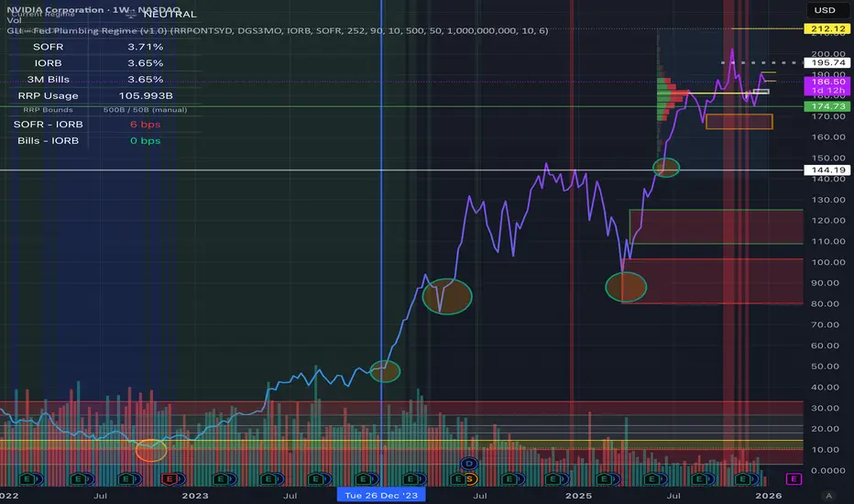Click the NVIDIA Corporation symbol title
Screen dimensions: 854x504
pos(93,10)
